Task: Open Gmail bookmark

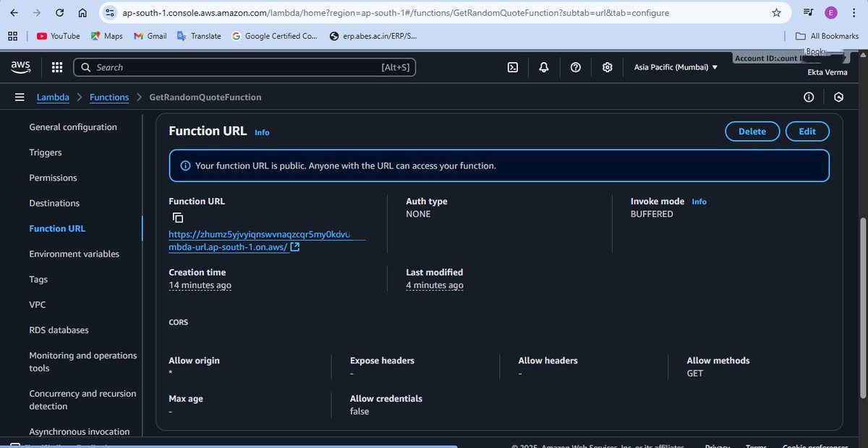Action: tap(150, 35)
